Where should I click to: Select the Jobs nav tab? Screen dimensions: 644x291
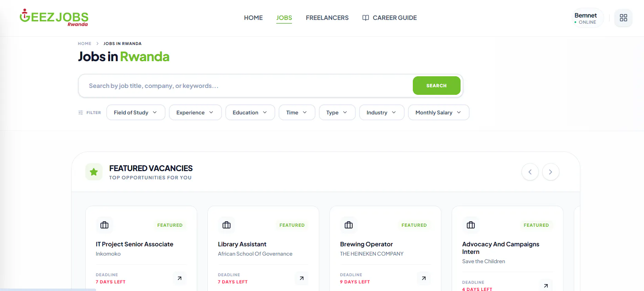coord(284,18)
